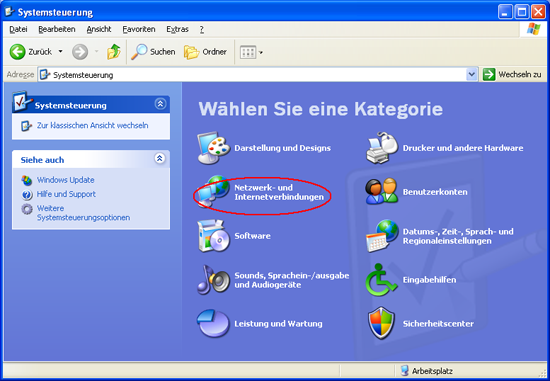Select the Software category label

(253, 236)
